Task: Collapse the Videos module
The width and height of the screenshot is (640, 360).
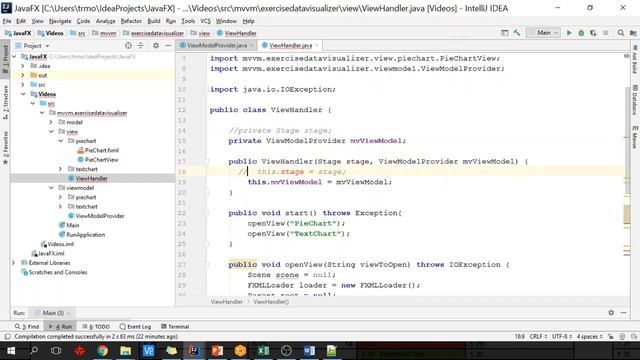Action: (23, 94)
